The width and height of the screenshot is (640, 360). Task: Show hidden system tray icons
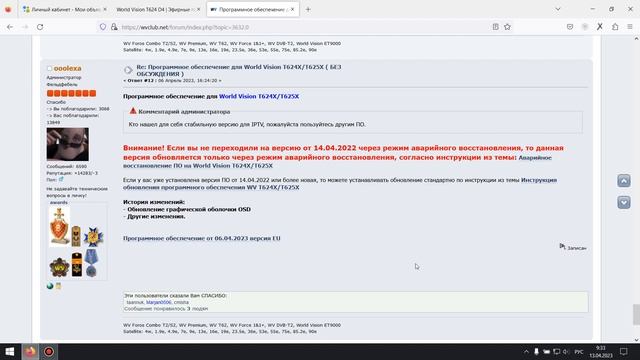click(526, 351)
